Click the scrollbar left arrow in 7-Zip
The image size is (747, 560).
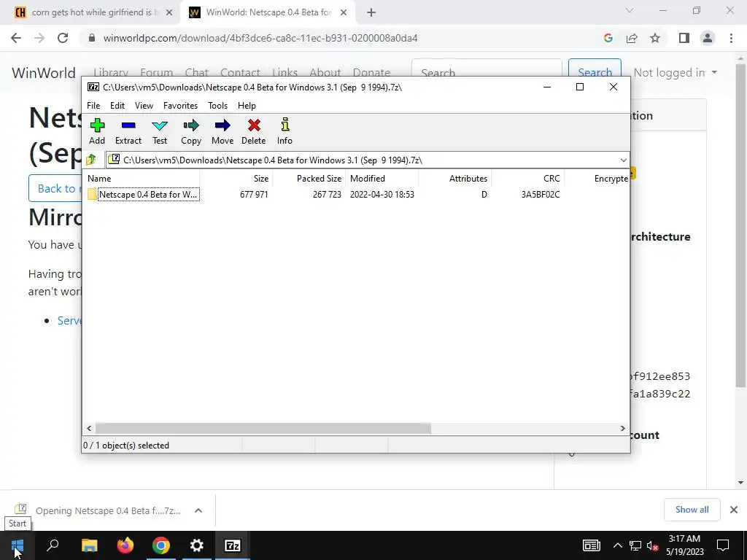pos(89,429)
